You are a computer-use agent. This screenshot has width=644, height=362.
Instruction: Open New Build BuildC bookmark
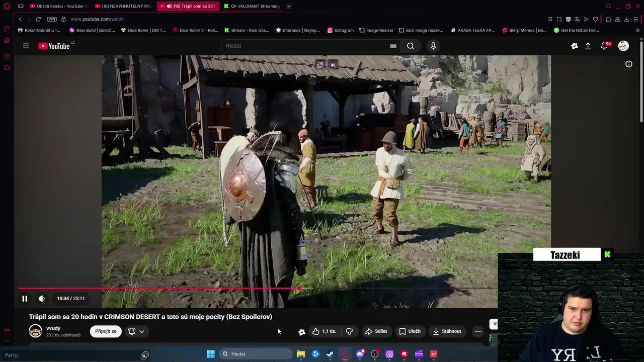tap(92, 30)
